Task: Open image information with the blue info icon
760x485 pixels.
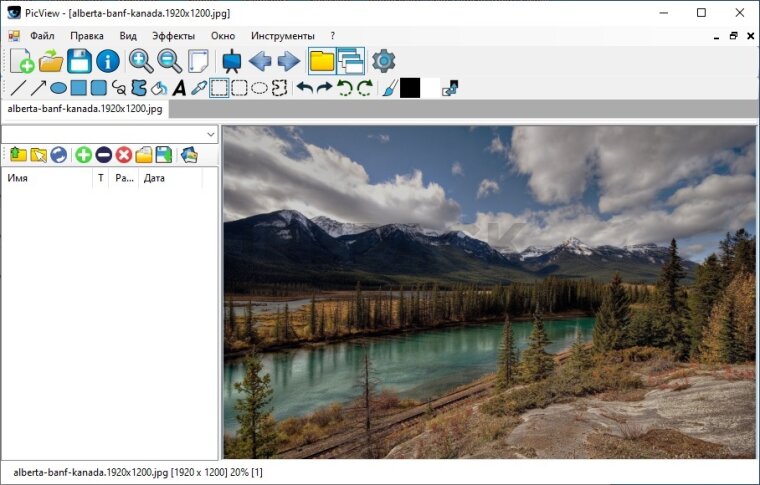Action: pos(107,61)
